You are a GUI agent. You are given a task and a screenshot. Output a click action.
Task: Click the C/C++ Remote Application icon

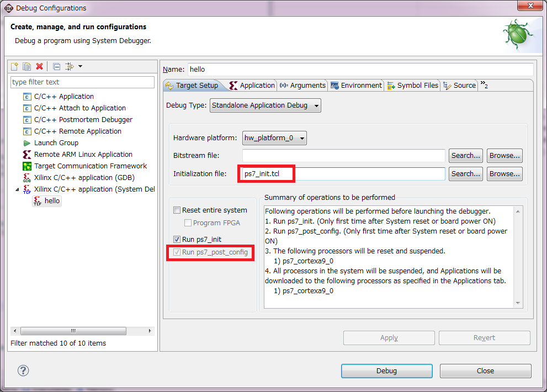27,131
